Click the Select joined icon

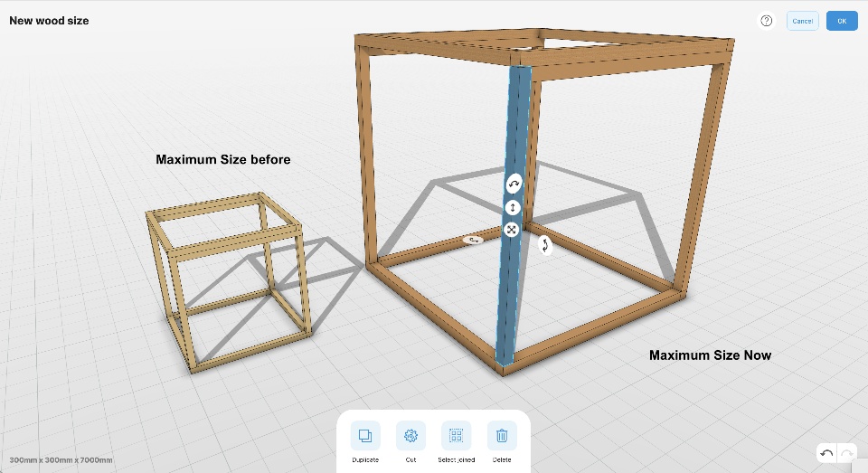(x=456, y=435)
